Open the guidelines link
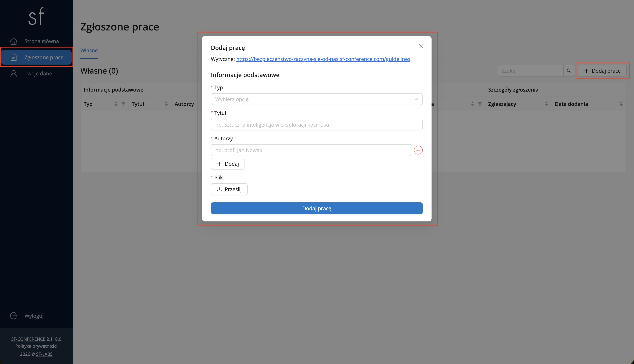Viewport: 634px width, 364px height. point(323,59)
